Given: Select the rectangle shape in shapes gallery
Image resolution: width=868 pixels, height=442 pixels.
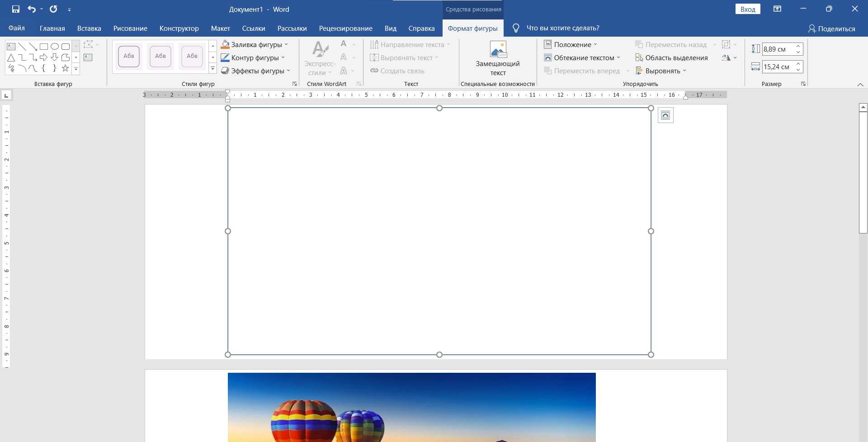Looking at the screenshot, I should 44,47.
